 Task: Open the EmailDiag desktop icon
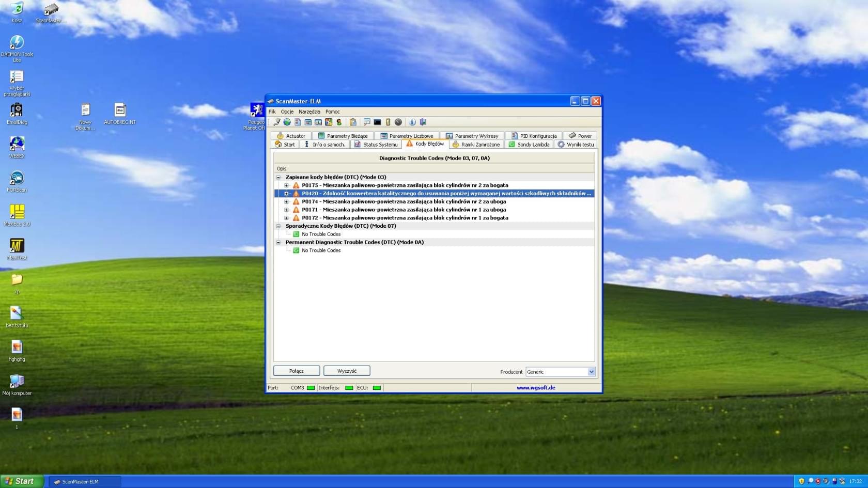coord(17,114)
